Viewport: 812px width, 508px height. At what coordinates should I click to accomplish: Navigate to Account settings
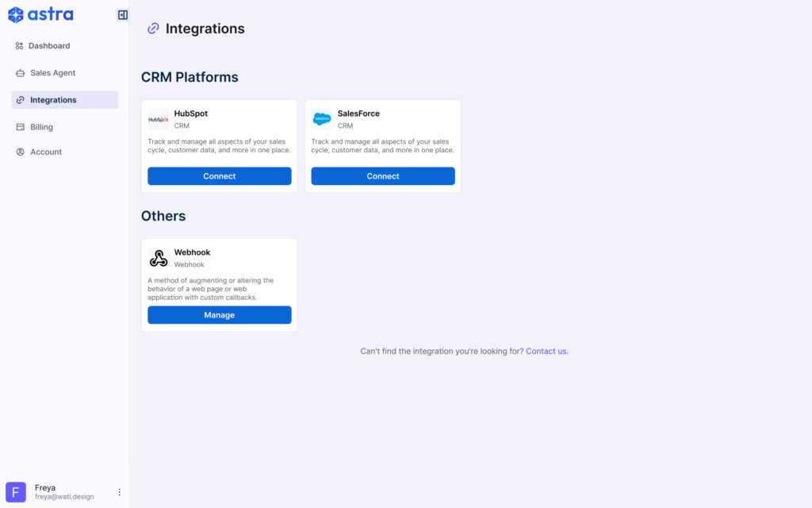click(x=46, y=152)
